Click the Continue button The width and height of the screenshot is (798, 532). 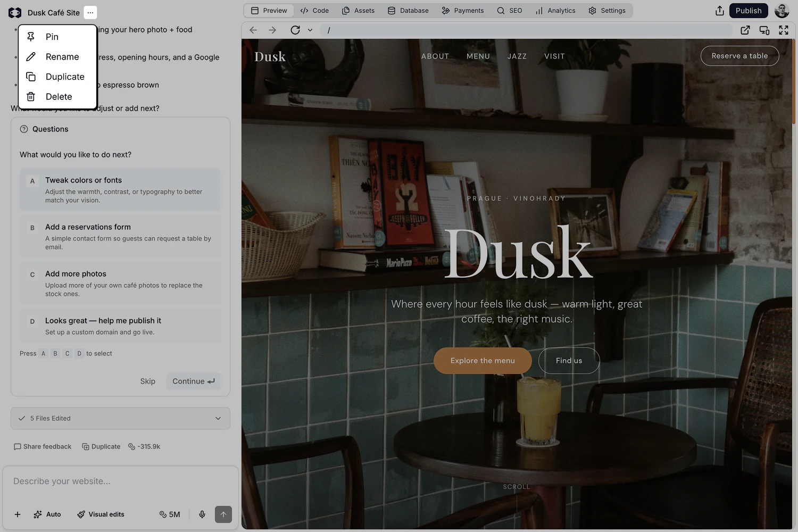(x=194, y=381)
